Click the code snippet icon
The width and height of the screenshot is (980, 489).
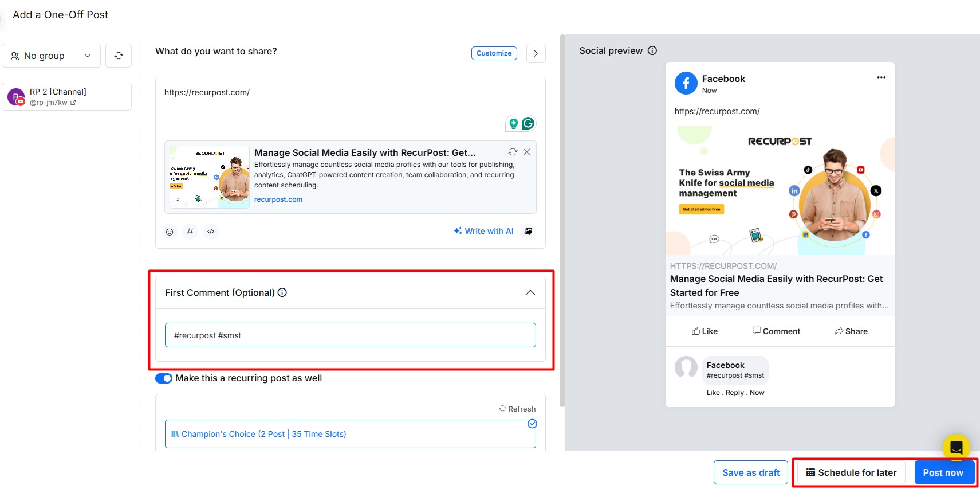[x=211, y=232]
